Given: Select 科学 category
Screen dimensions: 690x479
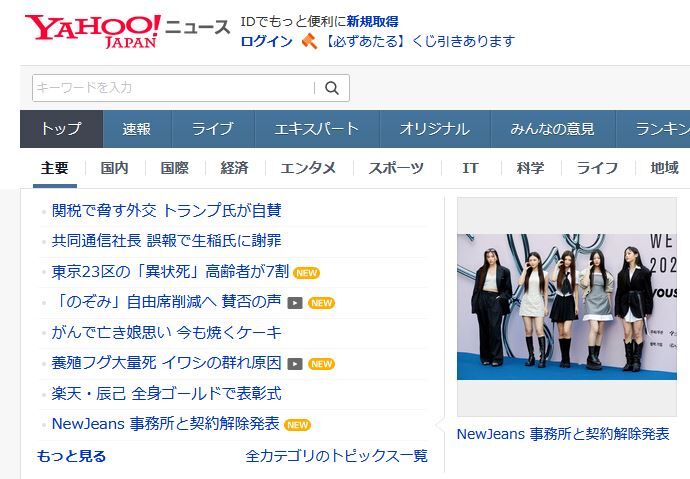Looking at the screenshot, I should pos(530,168).
